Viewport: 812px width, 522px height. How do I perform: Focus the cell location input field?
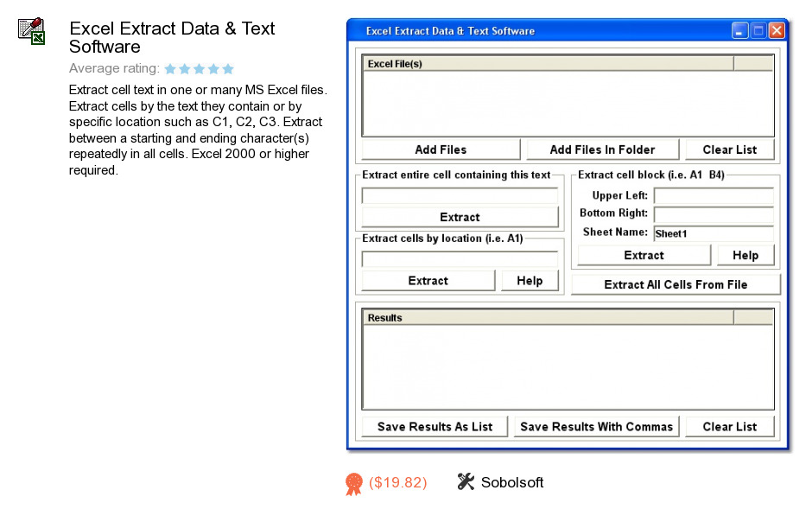pos(460,259)
